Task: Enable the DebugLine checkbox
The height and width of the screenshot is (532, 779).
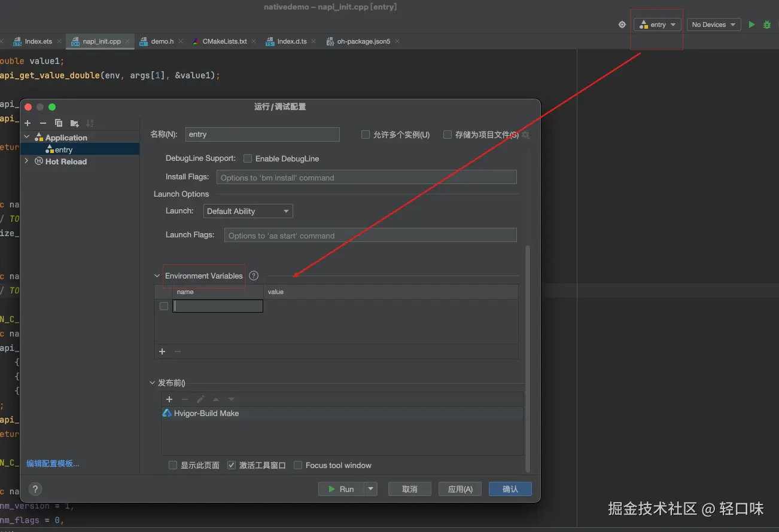Action: 248,158
